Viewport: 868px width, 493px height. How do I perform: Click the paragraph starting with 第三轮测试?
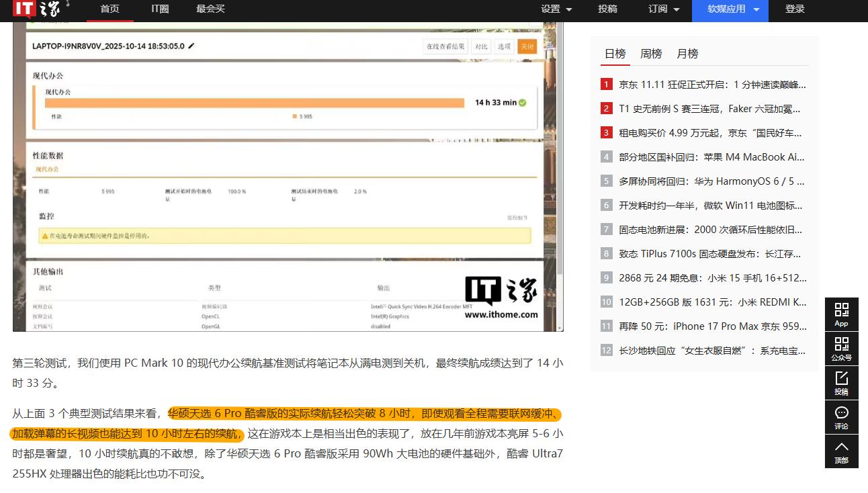click(288, 373)
